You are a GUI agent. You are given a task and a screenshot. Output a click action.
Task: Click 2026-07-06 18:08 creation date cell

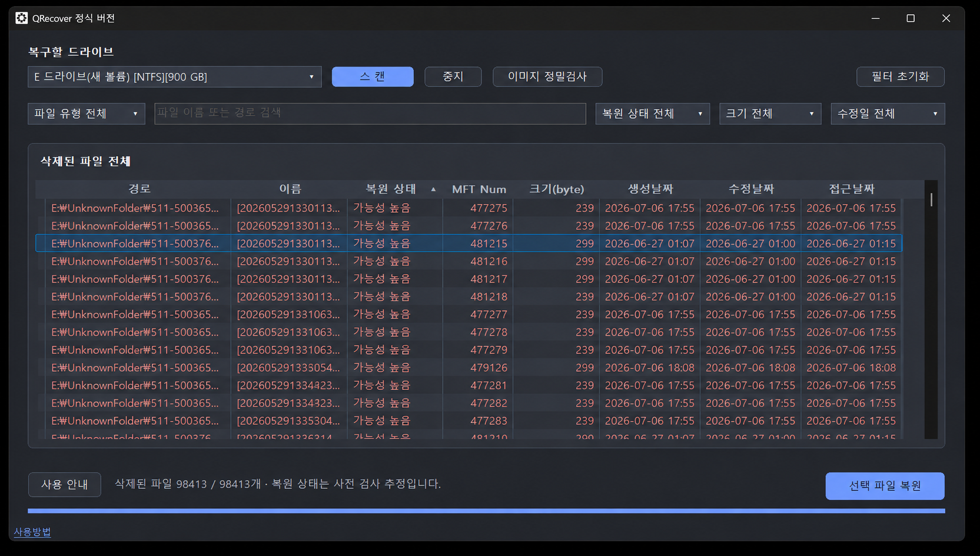[650, 368]
